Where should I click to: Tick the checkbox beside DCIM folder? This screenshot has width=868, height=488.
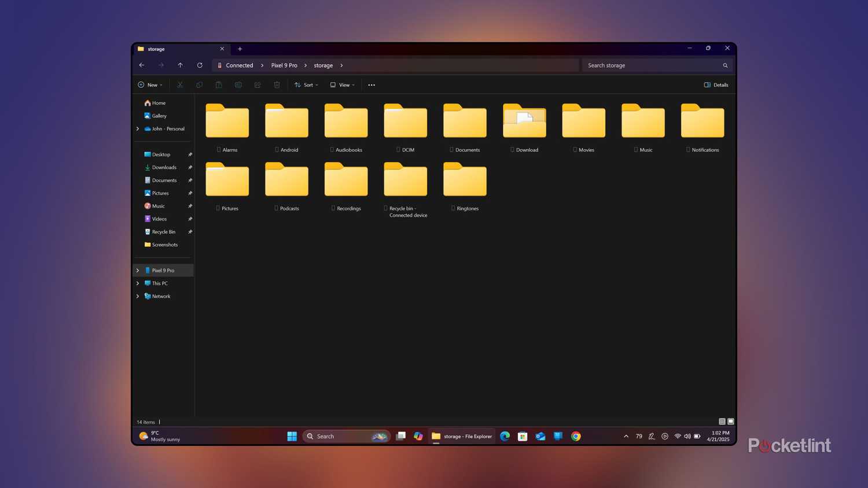coord(398,150)
